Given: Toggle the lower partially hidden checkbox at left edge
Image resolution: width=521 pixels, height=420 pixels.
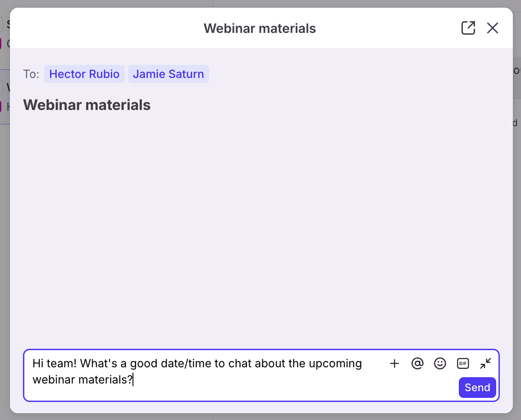Looking at the screenshot, I should [x=2, y=87].
